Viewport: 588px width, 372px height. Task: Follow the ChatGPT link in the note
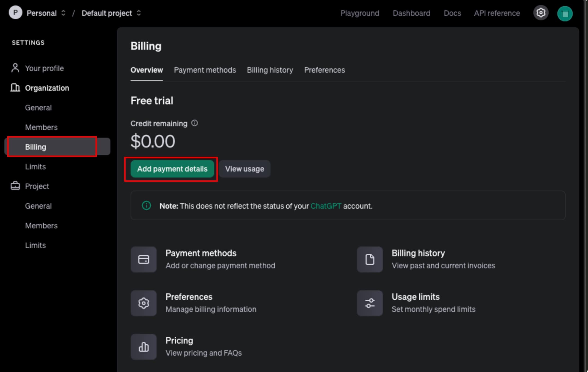326,206
